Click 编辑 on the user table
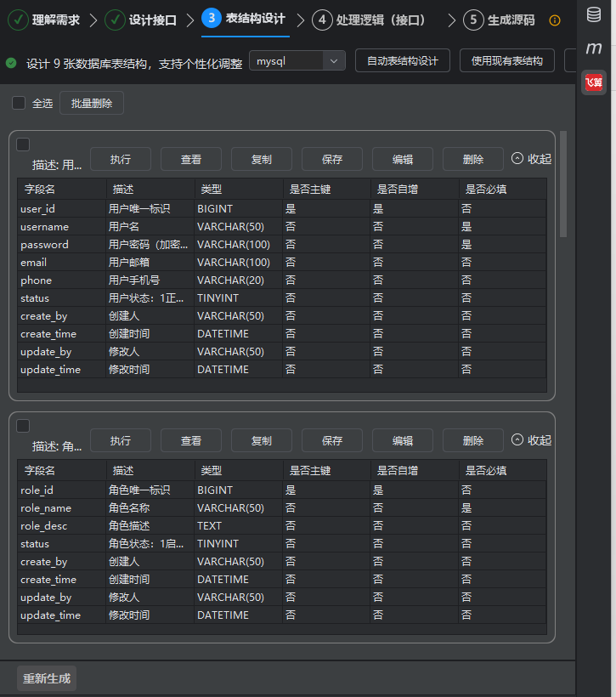The image size is (616, 697). [x=403, y=159]
